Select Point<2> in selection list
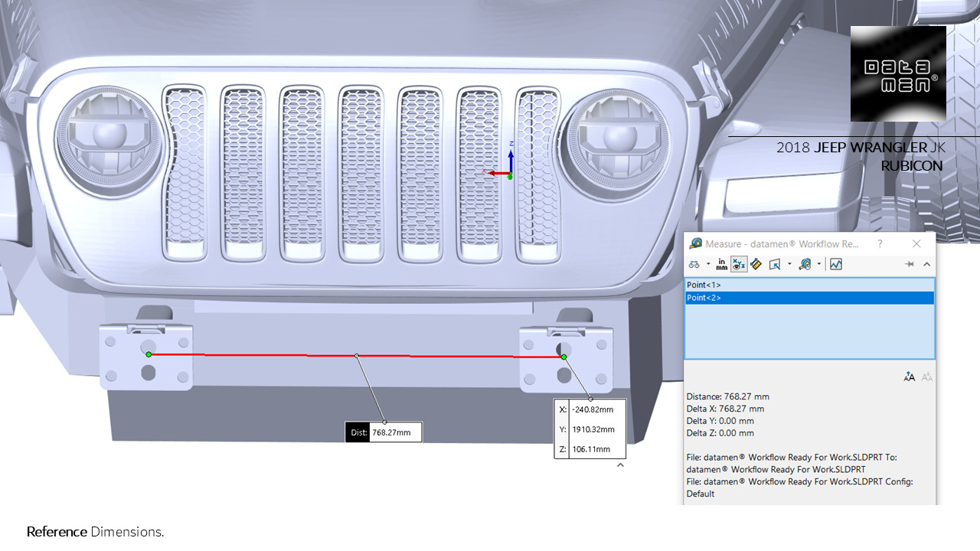980x551 pixels. coord(809,298)
